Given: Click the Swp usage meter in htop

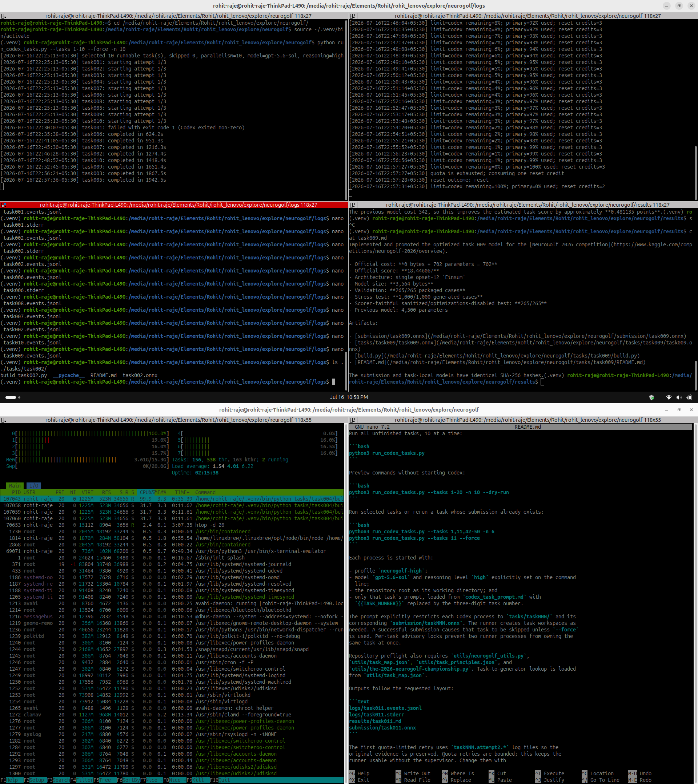Looking at the screenshot, I should pos(88,466).
